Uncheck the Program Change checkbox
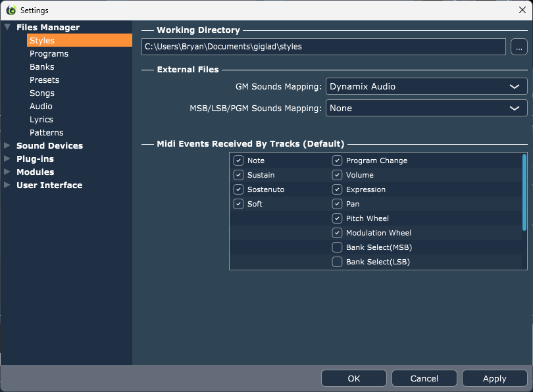533x392 pixels. pyautogui.click(x=337, y=160)
